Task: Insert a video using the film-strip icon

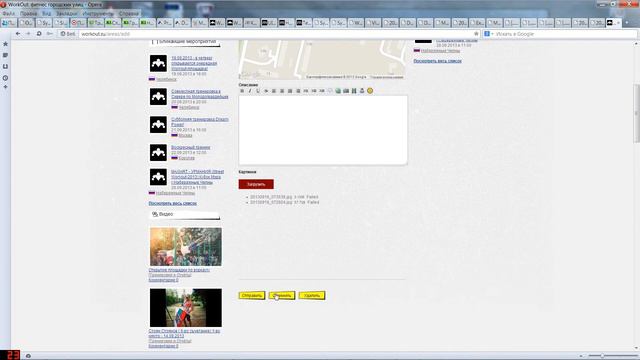Action: click(x=354, y=91)
